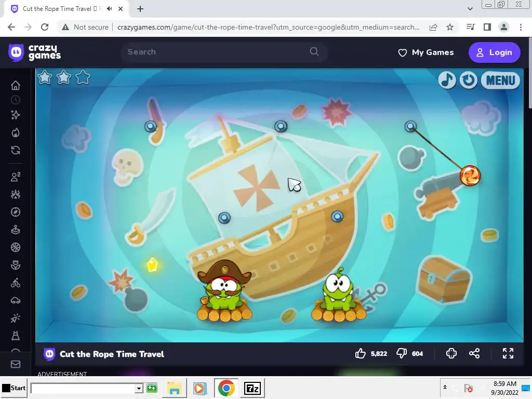Click the search magnifier icon

[x=314, y=51]
